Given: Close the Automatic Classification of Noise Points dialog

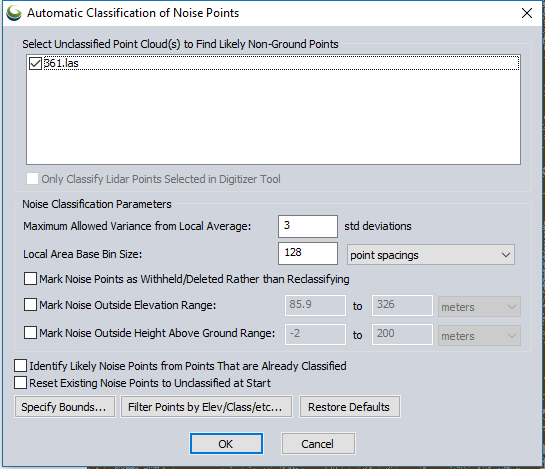Looking at the screenshot, I should pos(527,13).
